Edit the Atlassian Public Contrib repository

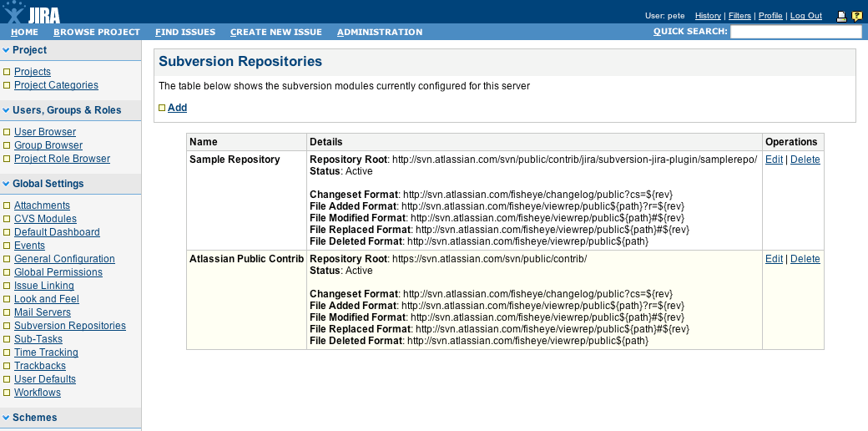774,259
